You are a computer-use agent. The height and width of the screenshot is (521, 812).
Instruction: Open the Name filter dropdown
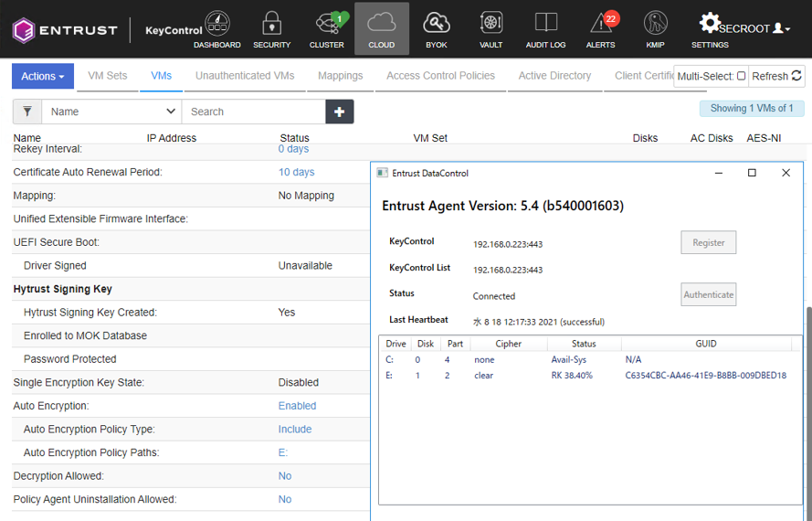pos(111,112)
